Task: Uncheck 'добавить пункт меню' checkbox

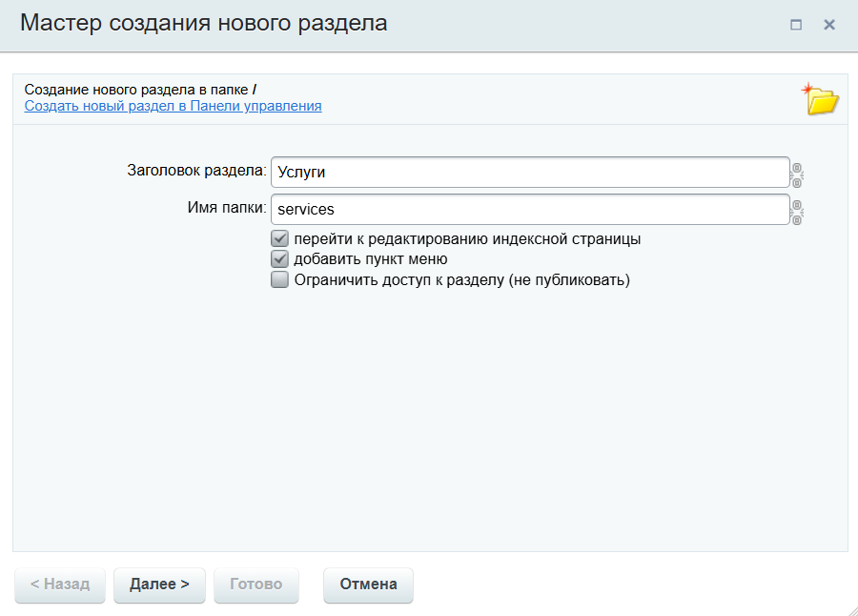Action: [279, 259]
